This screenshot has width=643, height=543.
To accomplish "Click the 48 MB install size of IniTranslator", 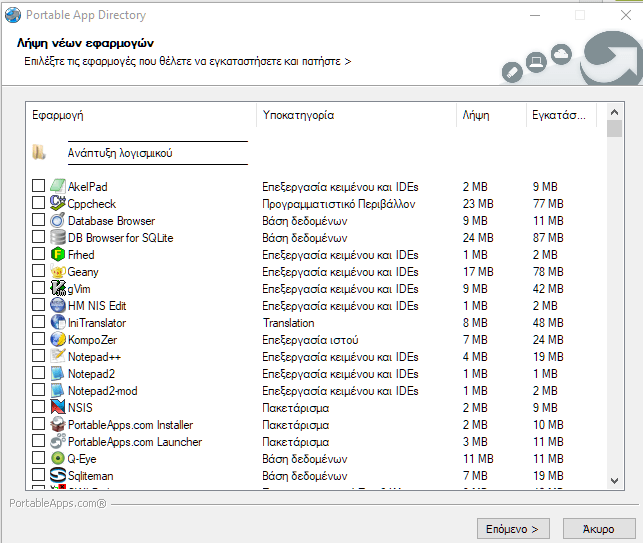I will [548, 323].
